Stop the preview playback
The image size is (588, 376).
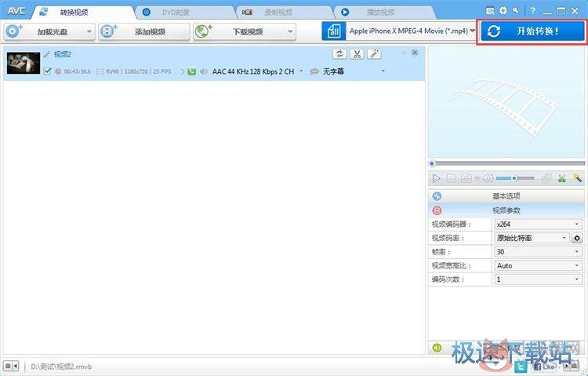[451, 178]
